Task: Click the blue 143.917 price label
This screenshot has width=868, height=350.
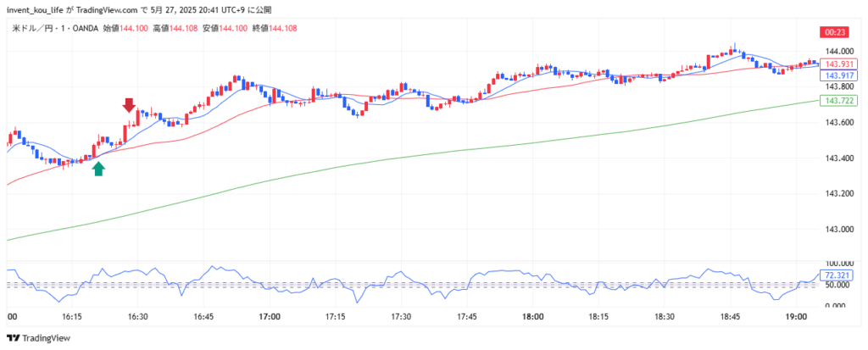Action: (x=838, y=76)
